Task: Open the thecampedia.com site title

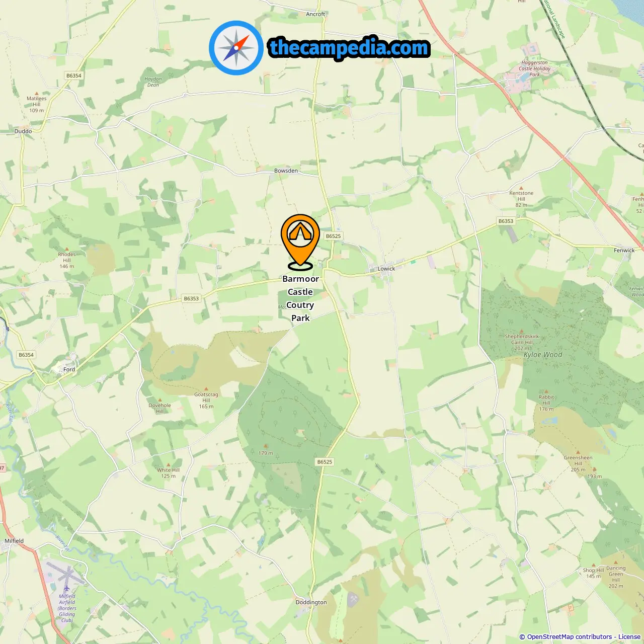Action: click(x=349, y=48)
